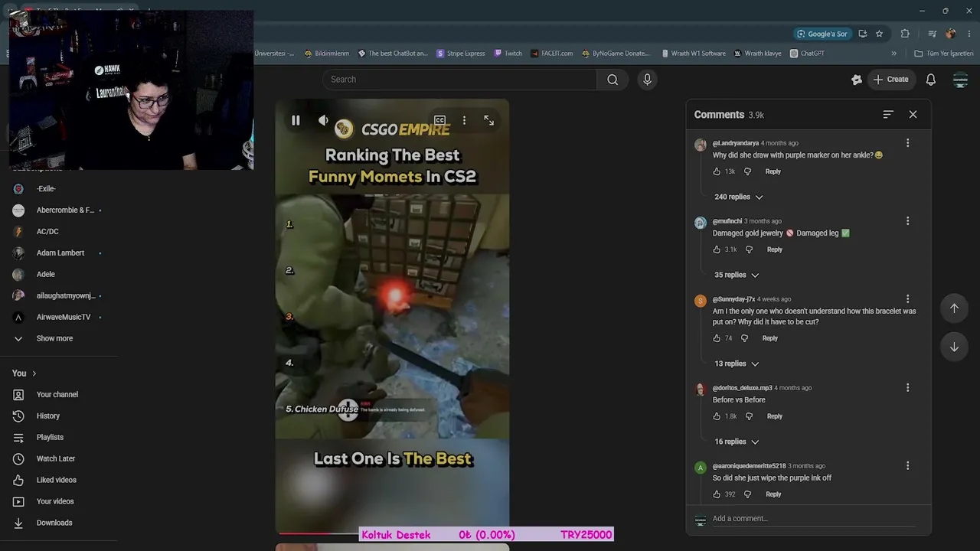The height and width of the screenshot is (551, 980).
Task: Go to the next Short with down arrow
Action: tap(954, 347)
